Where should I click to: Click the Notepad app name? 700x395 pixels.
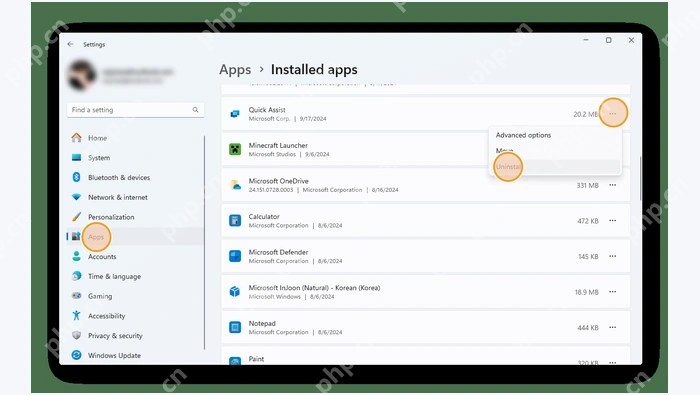(x=262, y=323)
